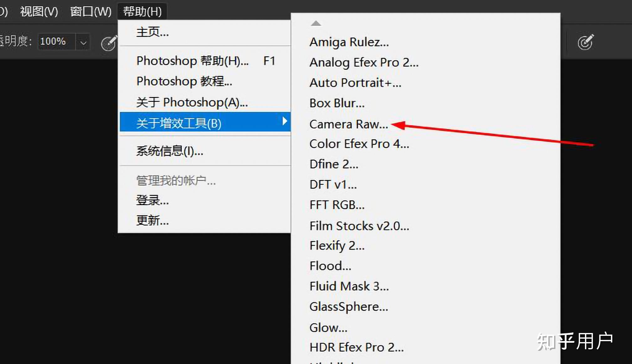The height and width of the screenshot is (364, 632).
Task: Open the 视图(V) menu
Action: 39,12
